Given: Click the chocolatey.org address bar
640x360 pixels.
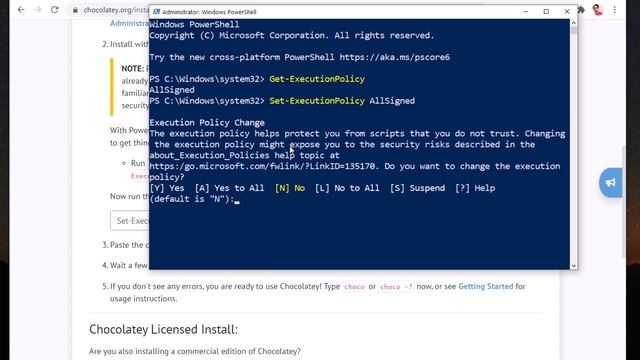Looking at the screenshot, I should point(116,10).
